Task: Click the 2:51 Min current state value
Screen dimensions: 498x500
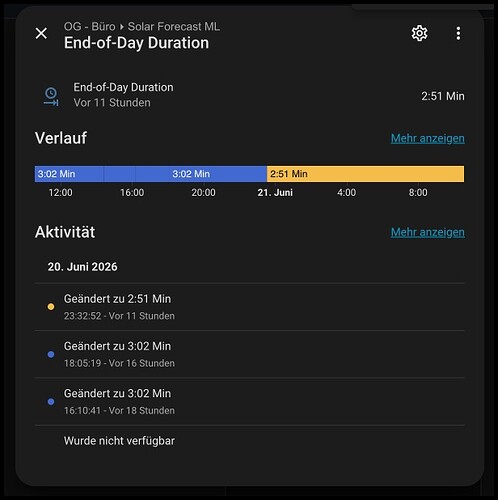Action: (x=443, y=96)
